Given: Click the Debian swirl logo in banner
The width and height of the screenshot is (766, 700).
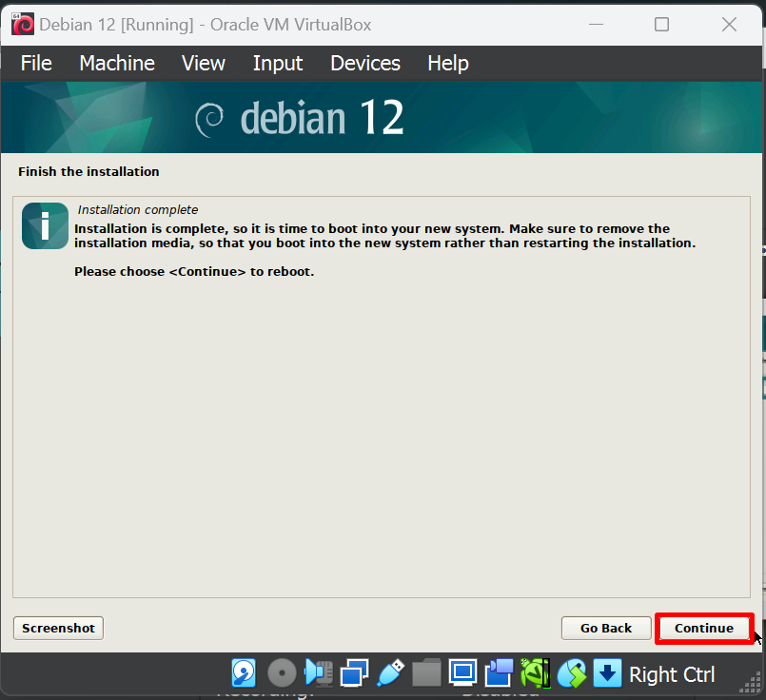Looking at the screenshot, I should click(x=209, y=120).
